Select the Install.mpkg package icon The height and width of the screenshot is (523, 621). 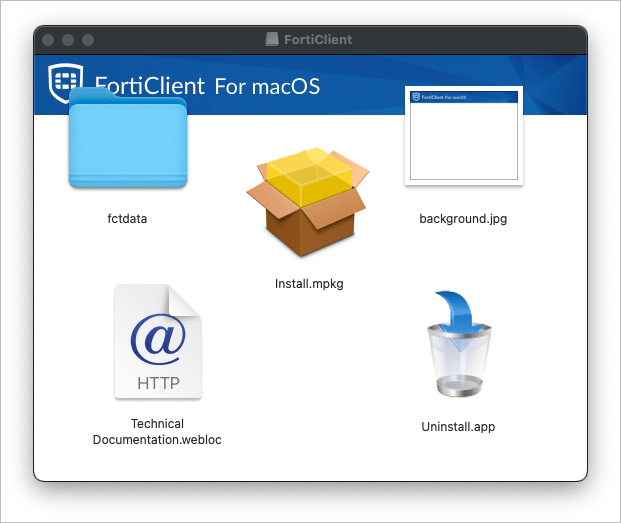click(308, 202)
